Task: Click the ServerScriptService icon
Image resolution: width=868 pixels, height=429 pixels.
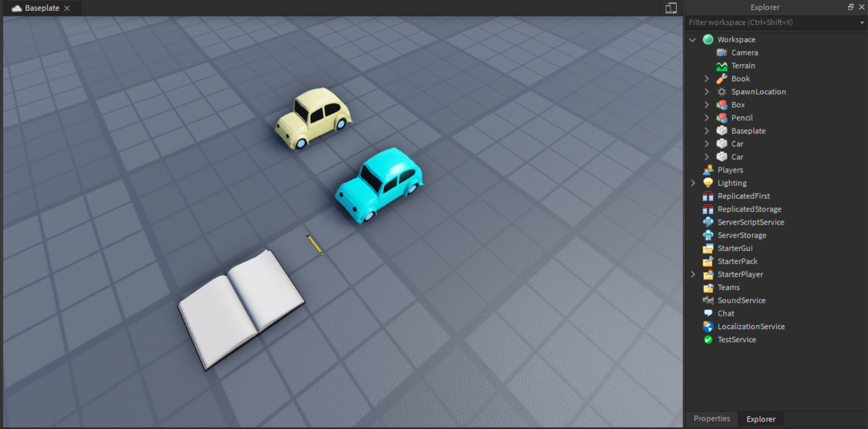Action: [708, 222]
